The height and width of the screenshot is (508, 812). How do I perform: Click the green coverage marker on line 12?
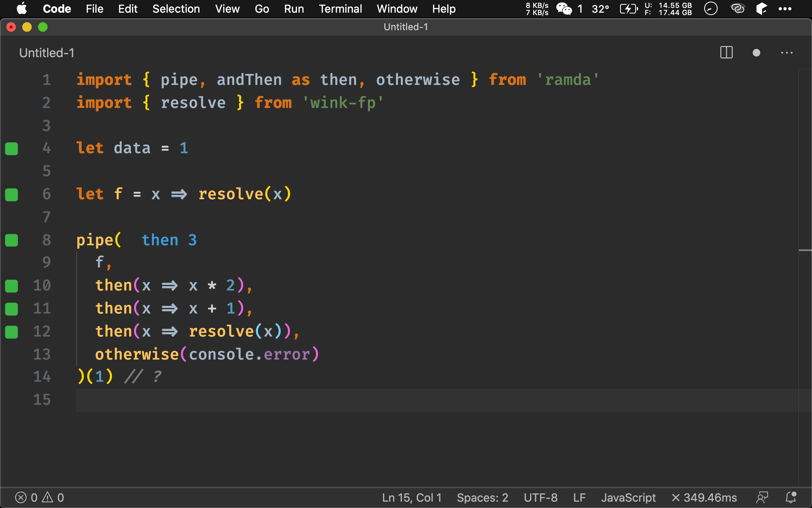pos(11,332)
